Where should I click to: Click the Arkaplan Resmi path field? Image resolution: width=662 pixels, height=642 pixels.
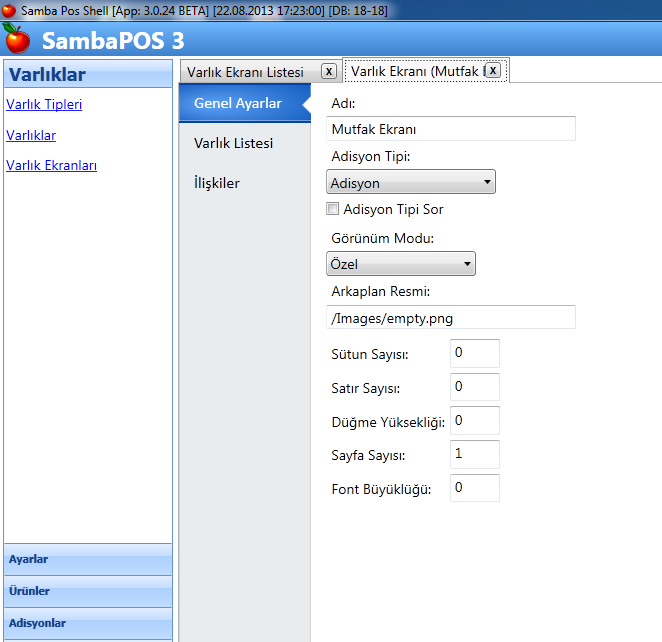[x=451, y=318]
